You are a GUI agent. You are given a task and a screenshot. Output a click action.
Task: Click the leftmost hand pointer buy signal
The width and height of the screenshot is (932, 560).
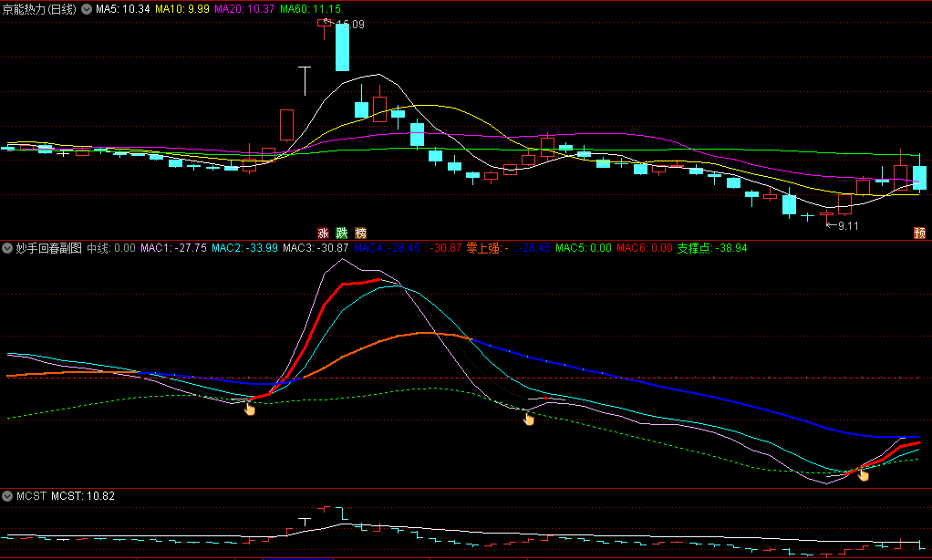(250, 407)
